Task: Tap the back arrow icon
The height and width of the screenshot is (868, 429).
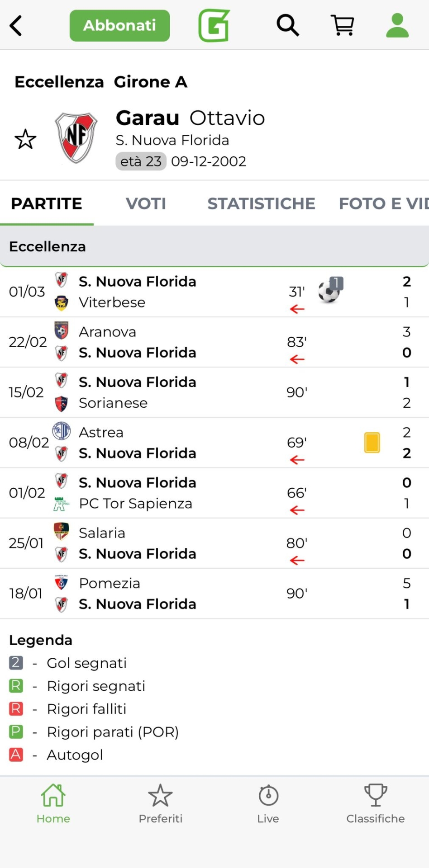Action: click(16, 26)
